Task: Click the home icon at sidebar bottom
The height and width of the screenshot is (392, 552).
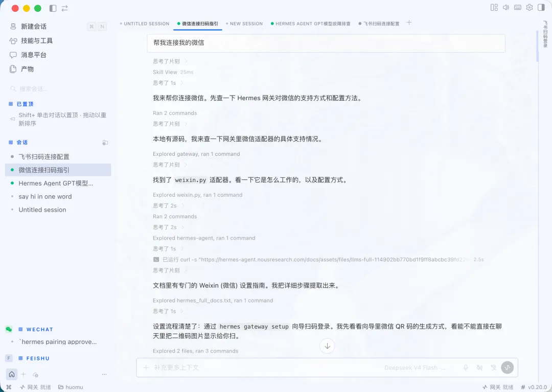Action: tap(12, 375)
